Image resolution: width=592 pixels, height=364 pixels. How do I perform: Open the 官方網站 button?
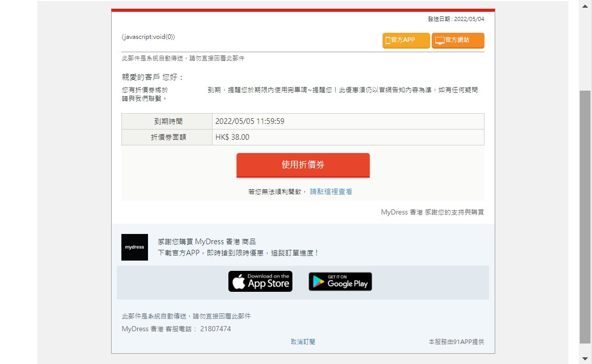tap(458, 40)
